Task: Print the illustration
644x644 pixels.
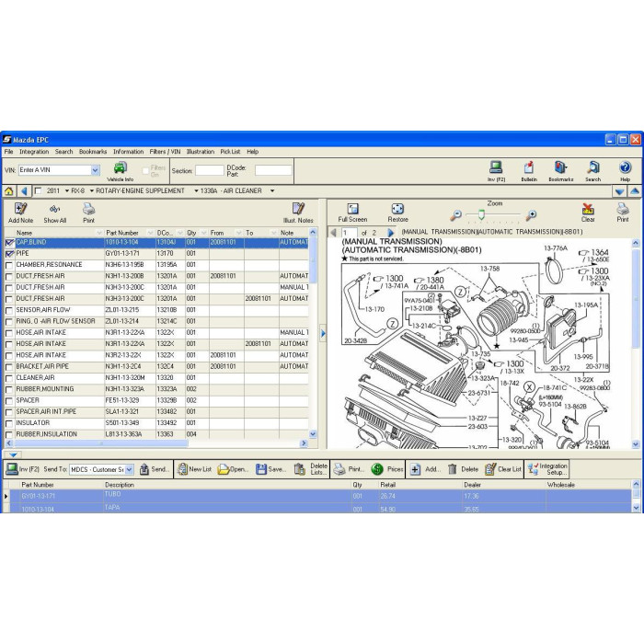Action: (x=623, y=213)
